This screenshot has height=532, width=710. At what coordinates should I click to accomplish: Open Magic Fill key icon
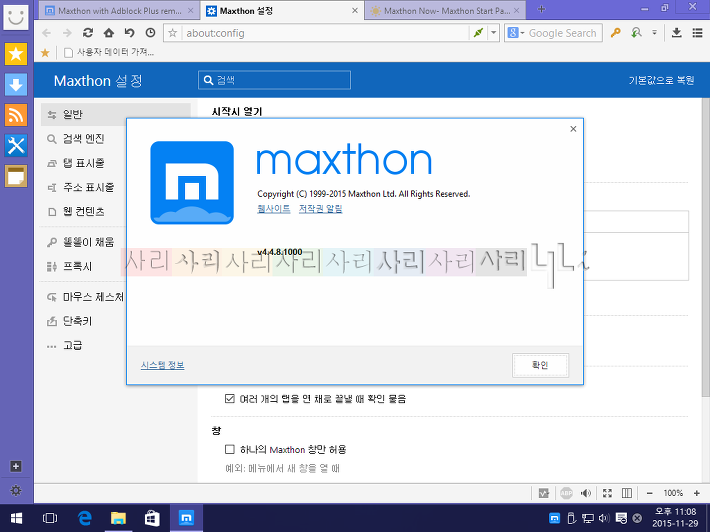[615, 33]
